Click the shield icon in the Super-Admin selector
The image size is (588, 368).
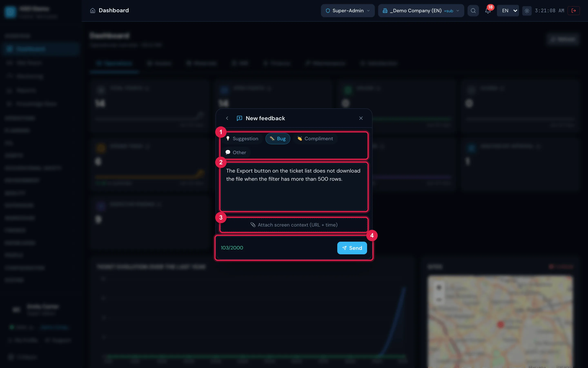pos(327,11)
